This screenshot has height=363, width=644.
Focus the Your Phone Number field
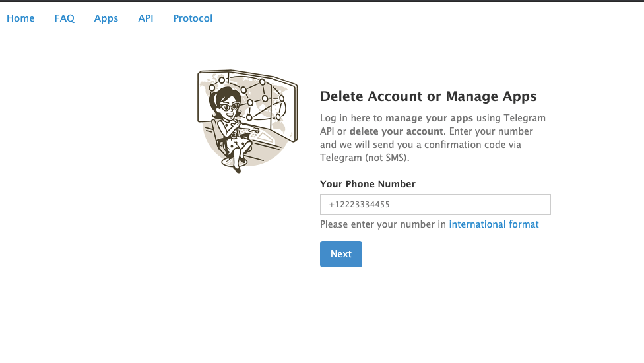click(x=435, y=204)
